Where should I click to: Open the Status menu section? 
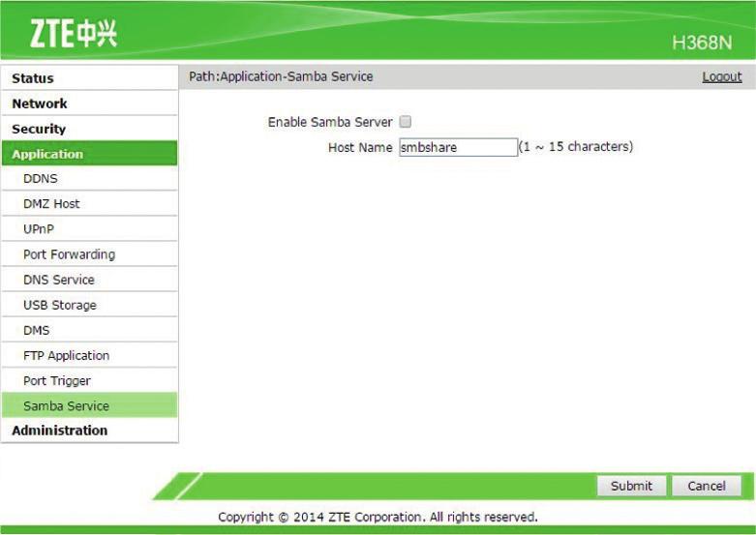[x=90, y=78]
